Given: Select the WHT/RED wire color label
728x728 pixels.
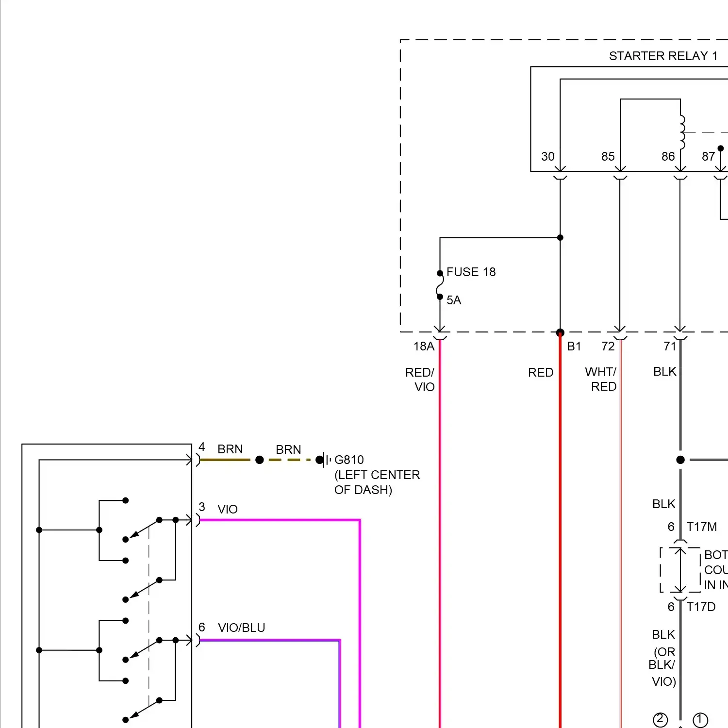Looking at the screenshot, I should click(x=601, y=379).
